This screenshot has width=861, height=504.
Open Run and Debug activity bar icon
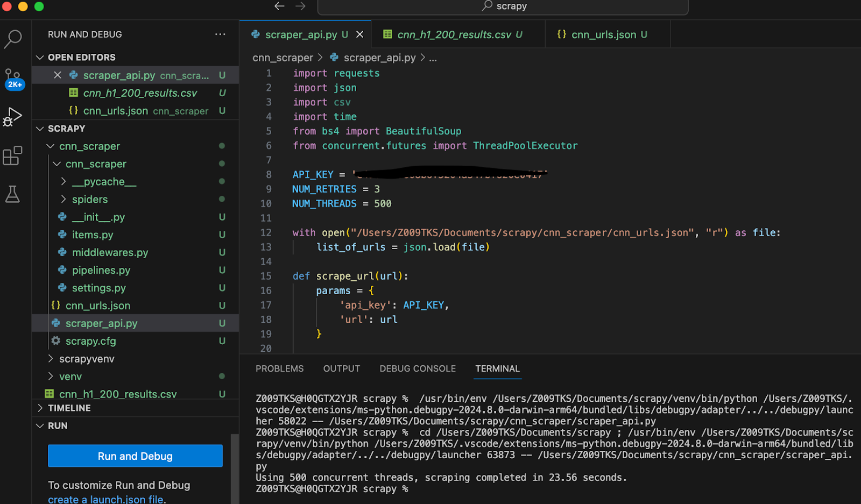point(13,117)
